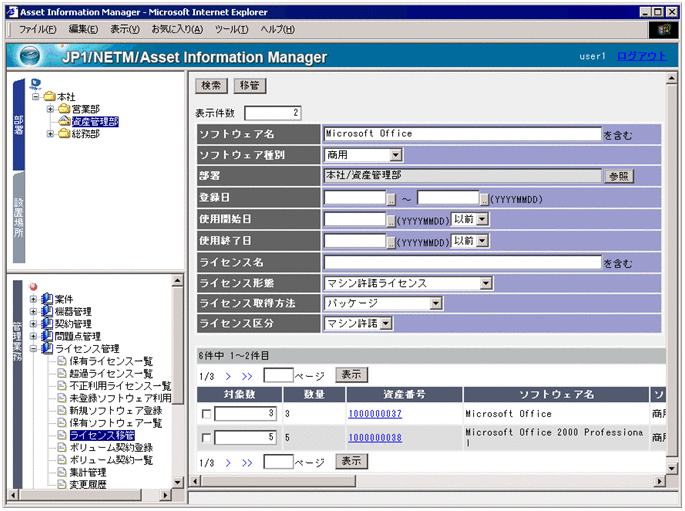
Task: Open the ライセンス取得方法 dropdown
Action: pyautogui.click(x=436, y=303)
